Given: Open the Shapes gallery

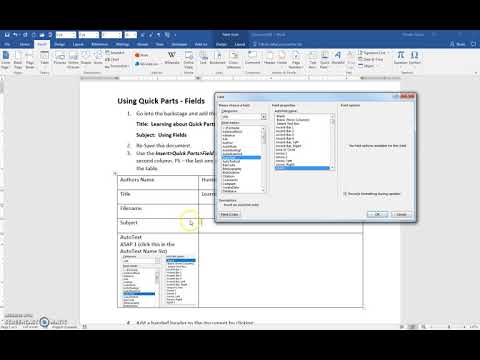Looking at the screenshot, I should coord(86,58).
